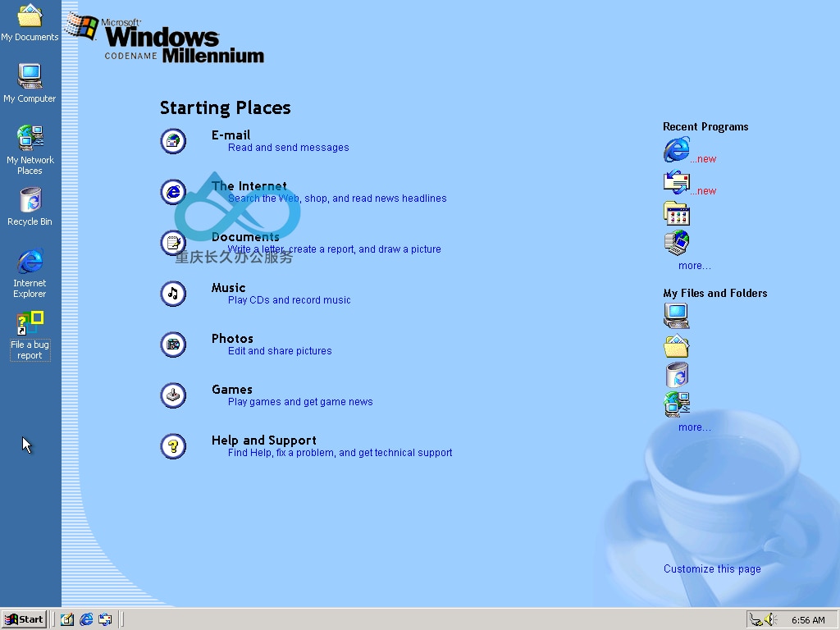
Task: Launch Outlook Express from the Quick Launch bar
Action: (x=105, y=619)
